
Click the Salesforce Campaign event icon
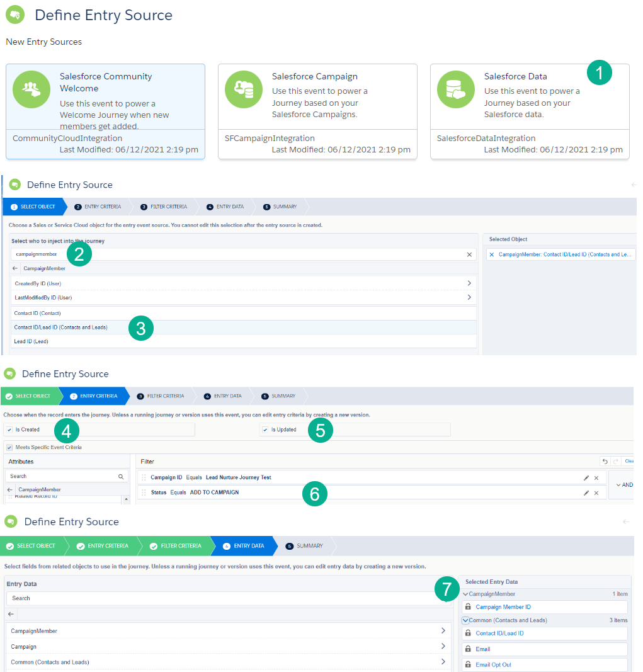tap(243, 89)
